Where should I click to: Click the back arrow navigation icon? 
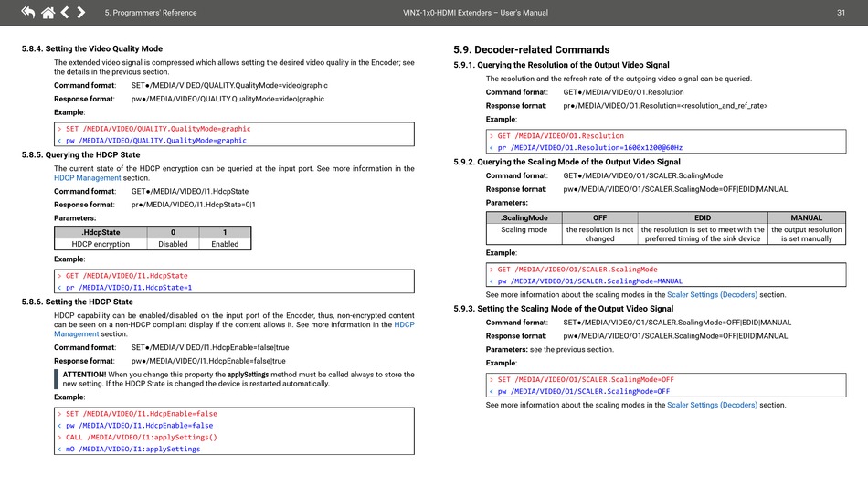click(x=27, y=12)
